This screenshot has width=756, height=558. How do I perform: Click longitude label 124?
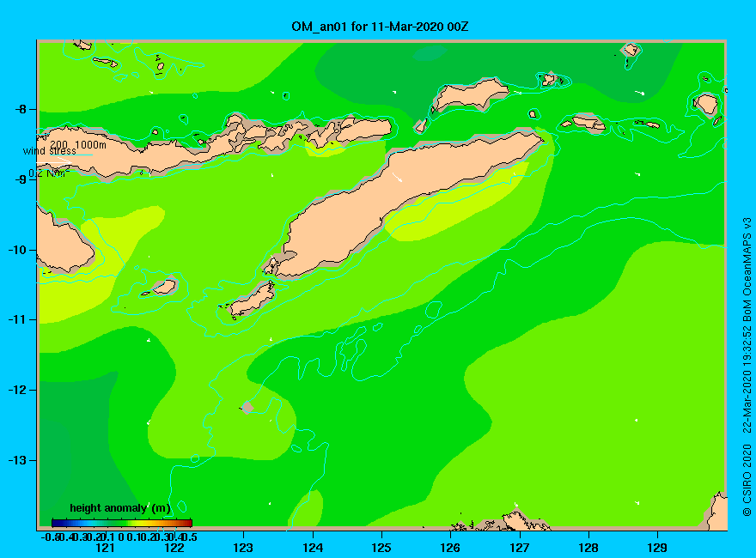[x=313, y=548]
